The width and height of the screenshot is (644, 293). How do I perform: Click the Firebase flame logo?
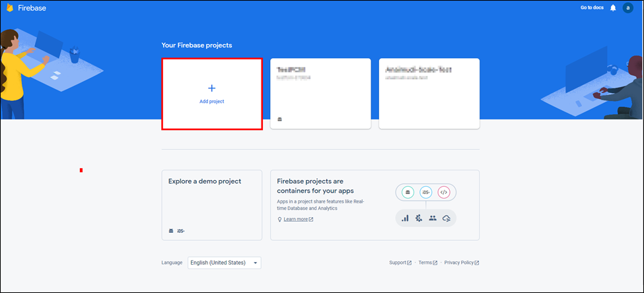pyautogui.click(x=10, y=8)
